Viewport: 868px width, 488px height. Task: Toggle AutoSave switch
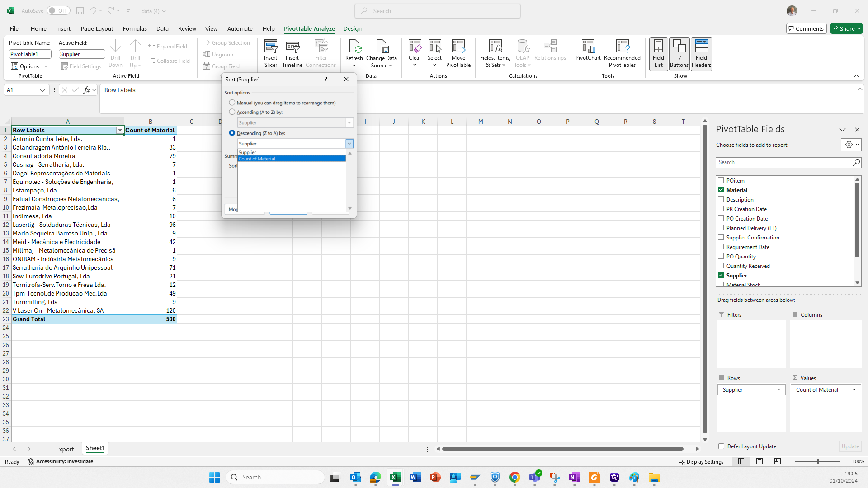point(58,11)
